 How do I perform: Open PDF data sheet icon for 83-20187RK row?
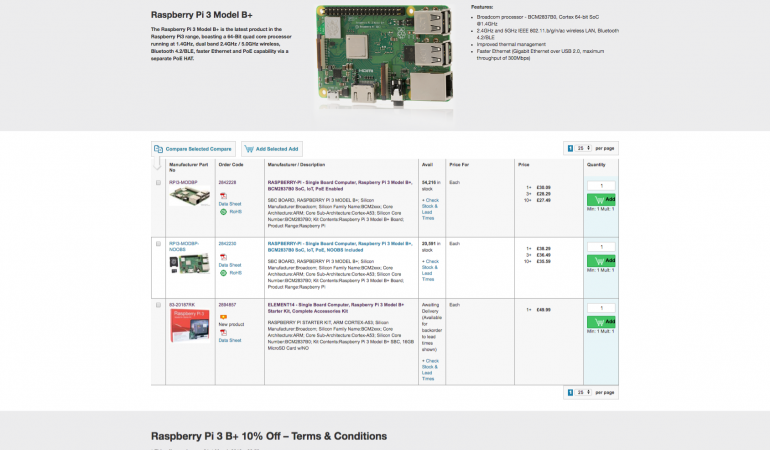point(223,333)
